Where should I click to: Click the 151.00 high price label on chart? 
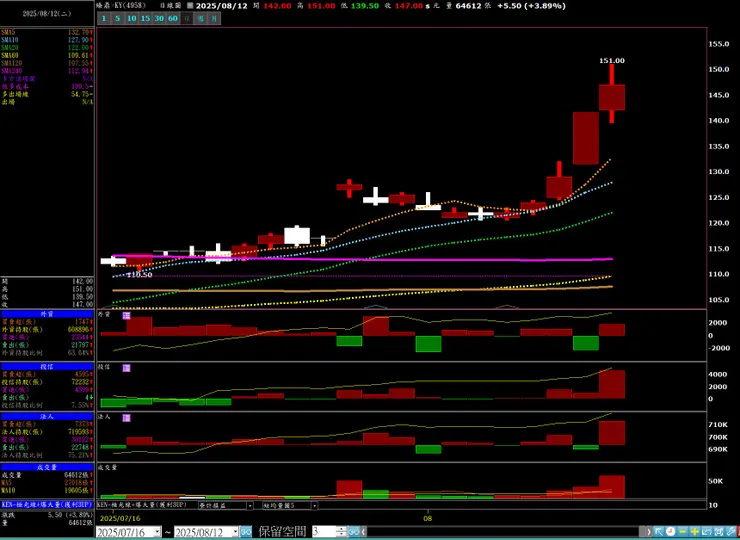click(x=612, y=60)
